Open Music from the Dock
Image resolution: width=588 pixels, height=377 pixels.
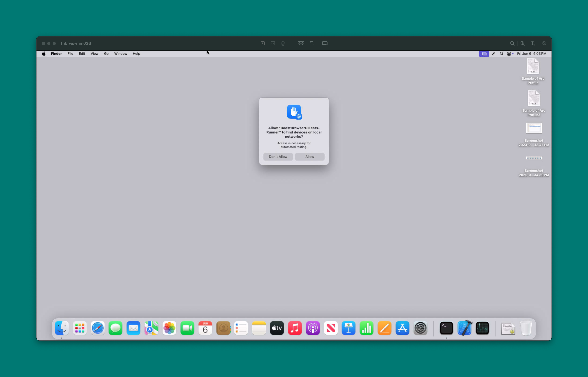295,328
